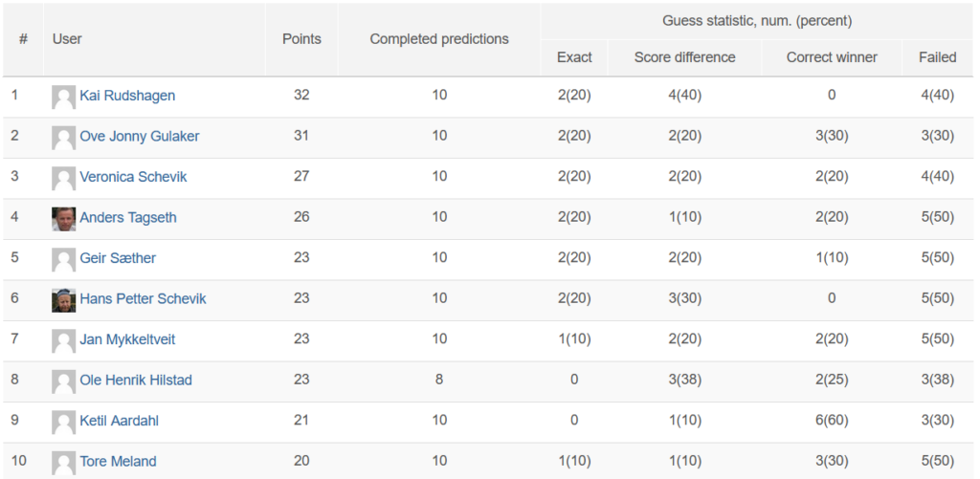This screenshot has width=980, height=479.
Task: Open Anders Tagseth's profile photo
Action: [x=64, y=219]
